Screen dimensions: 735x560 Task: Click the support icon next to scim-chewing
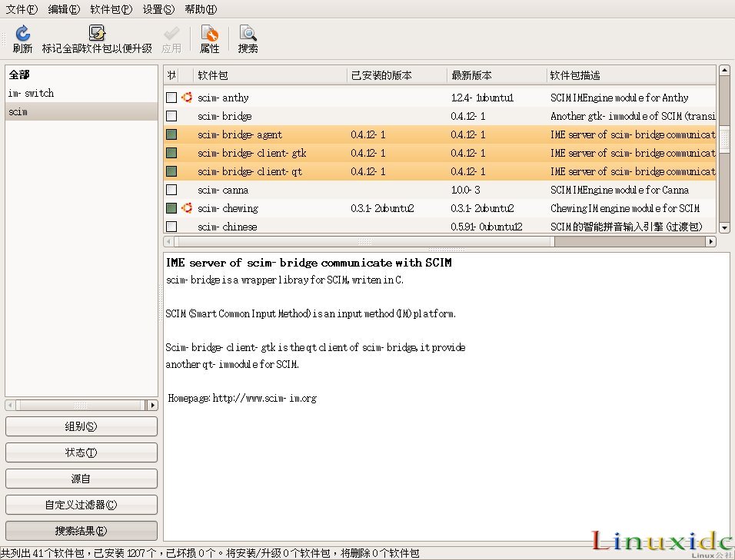186,208
